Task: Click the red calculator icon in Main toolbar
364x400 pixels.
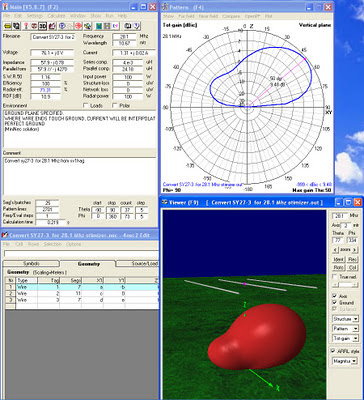Action: [52, 26]
